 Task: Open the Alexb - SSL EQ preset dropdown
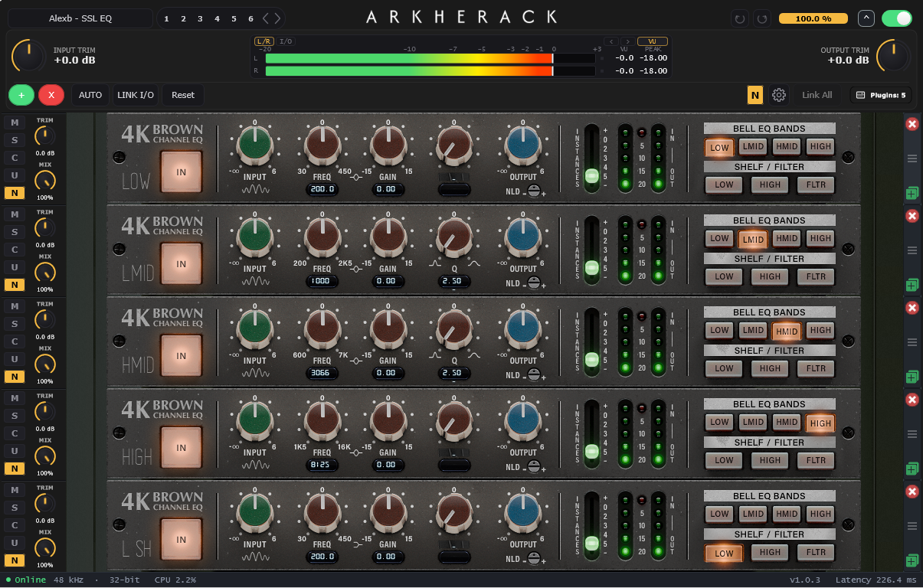tap(80, 18)
